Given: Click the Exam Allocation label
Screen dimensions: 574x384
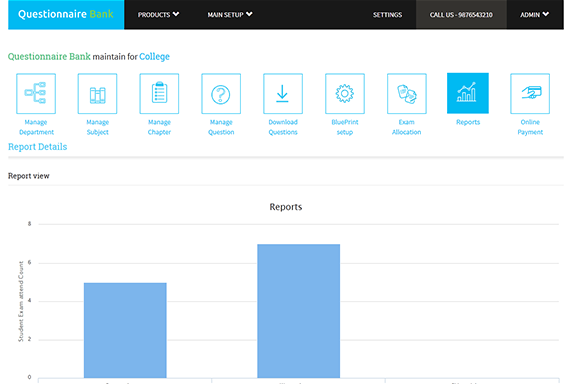Looking at the screenshot, I should coord(407,127).
